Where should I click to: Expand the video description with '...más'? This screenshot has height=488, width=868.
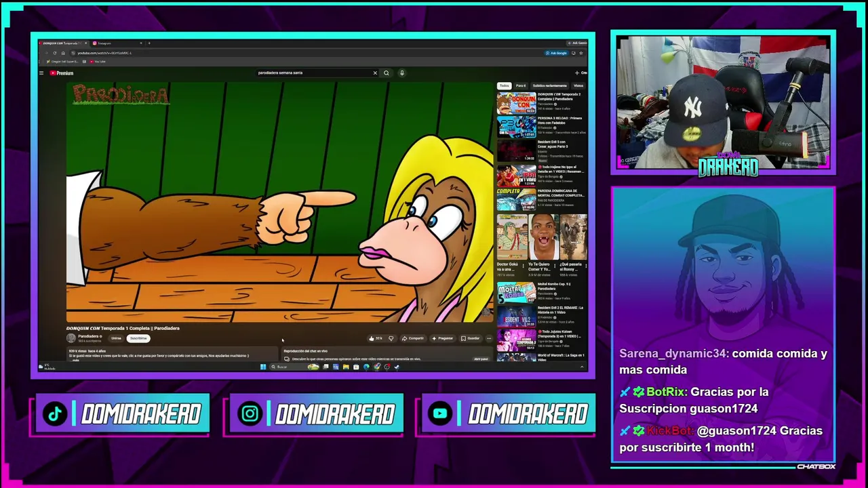pyautogui.click(x=75, y=360)
